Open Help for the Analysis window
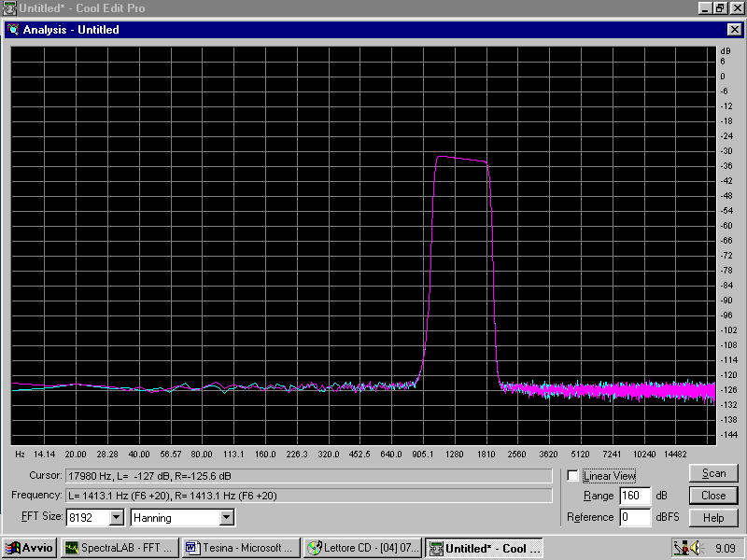The width and height of the screenshot is (747, 560). click(713, 518)
